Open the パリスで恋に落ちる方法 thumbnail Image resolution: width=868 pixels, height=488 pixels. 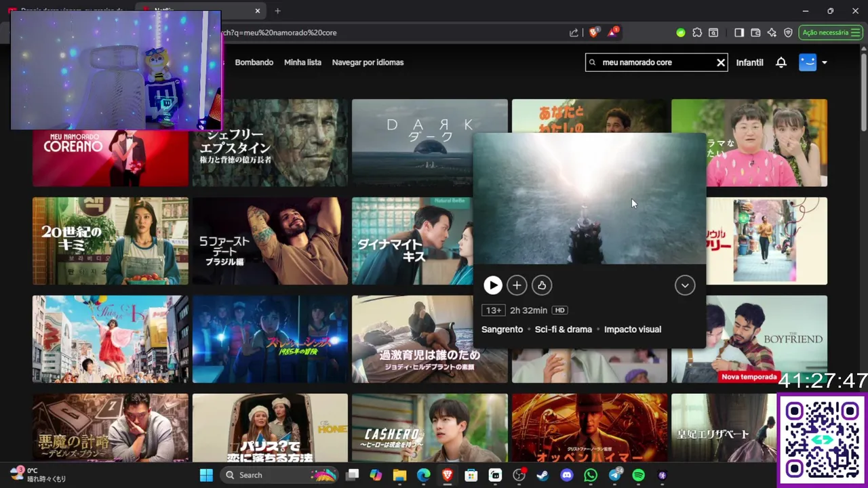pos(270,428)
